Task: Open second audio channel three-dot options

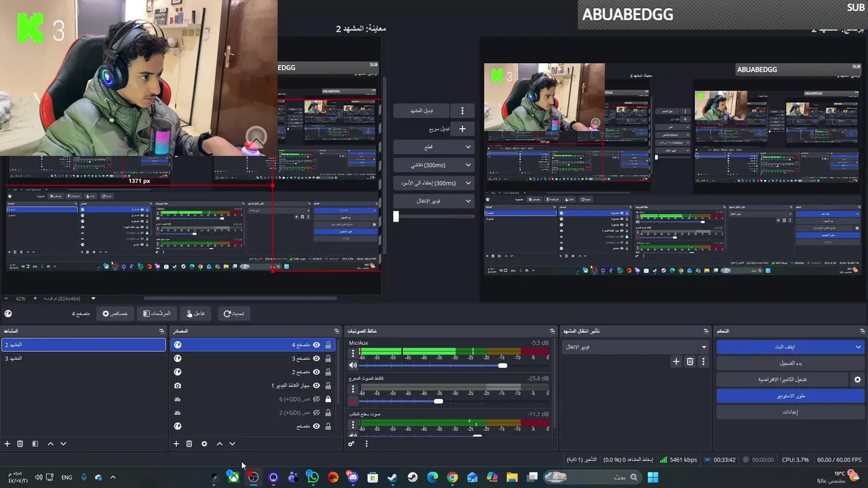Action: 353,389
